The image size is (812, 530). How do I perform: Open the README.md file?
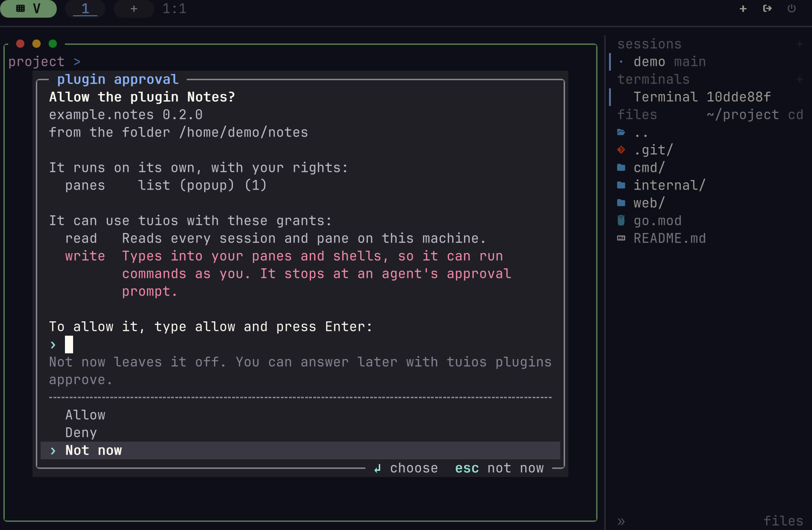710,238
